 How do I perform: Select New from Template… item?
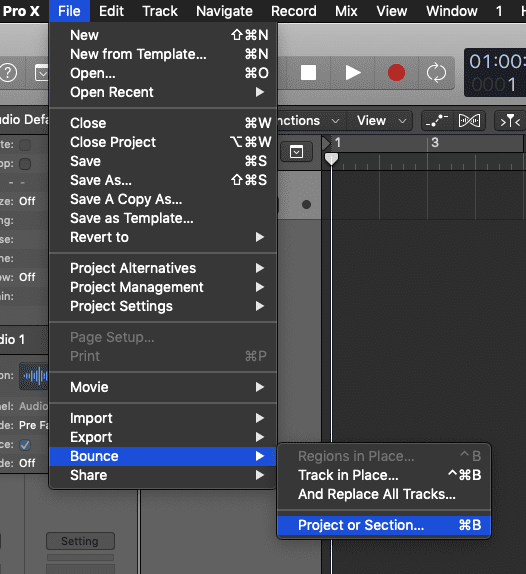click(163, 54)
